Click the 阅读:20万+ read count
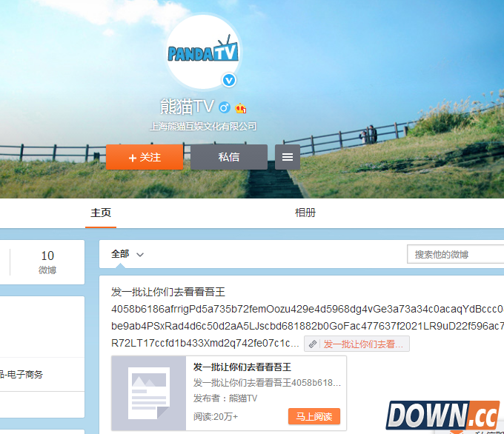This screenshot has height=434, width=504. pos(216,417)
